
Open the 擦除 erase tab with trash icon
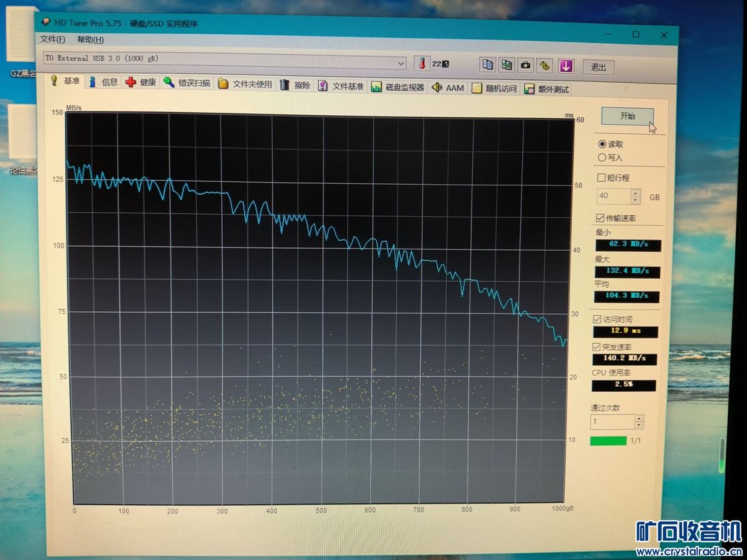[294, 85]
